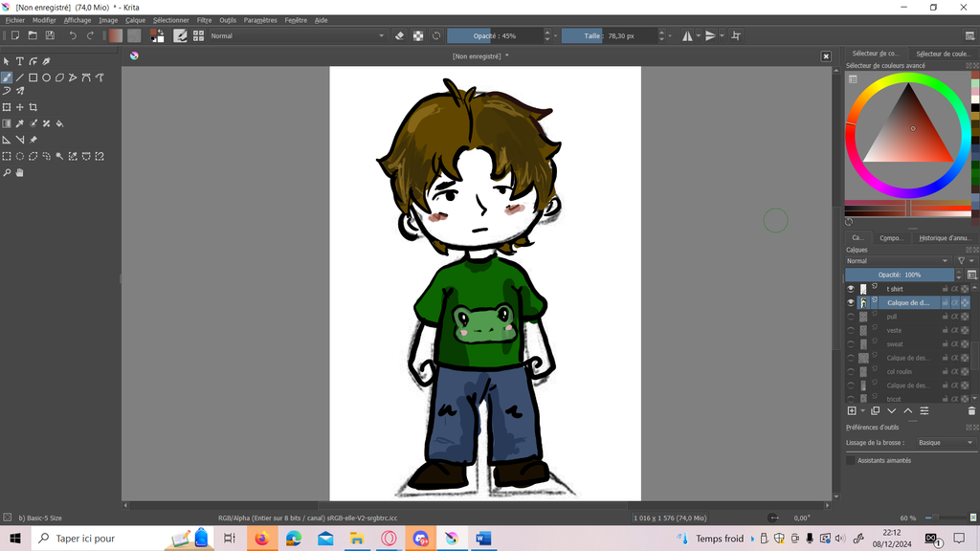Select the Text tool in the toolbox

pyautogui.click(x=19, y=61)
